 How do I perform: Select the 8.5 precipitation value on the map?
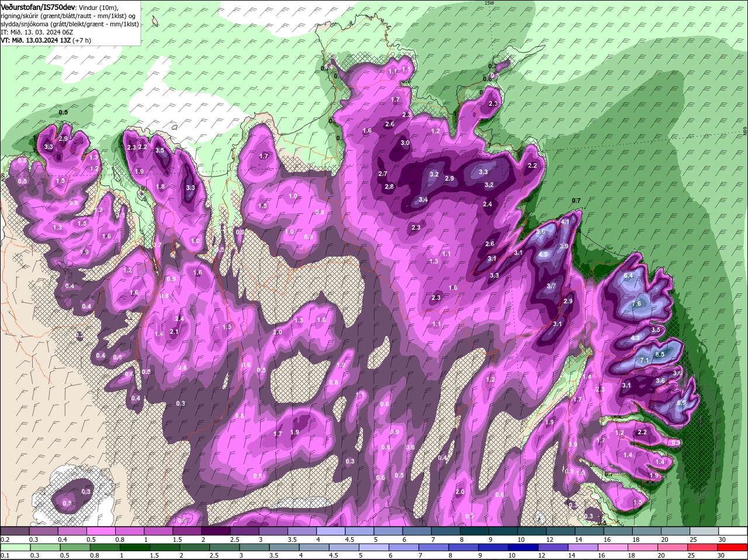click(x=660, y=354)
